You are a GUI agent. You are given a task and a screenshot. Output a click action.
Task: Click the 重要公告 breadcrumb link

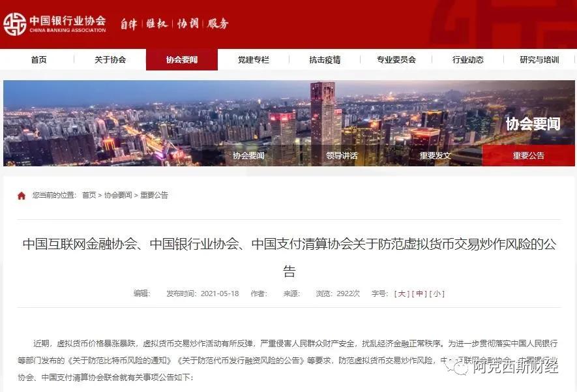154,195
